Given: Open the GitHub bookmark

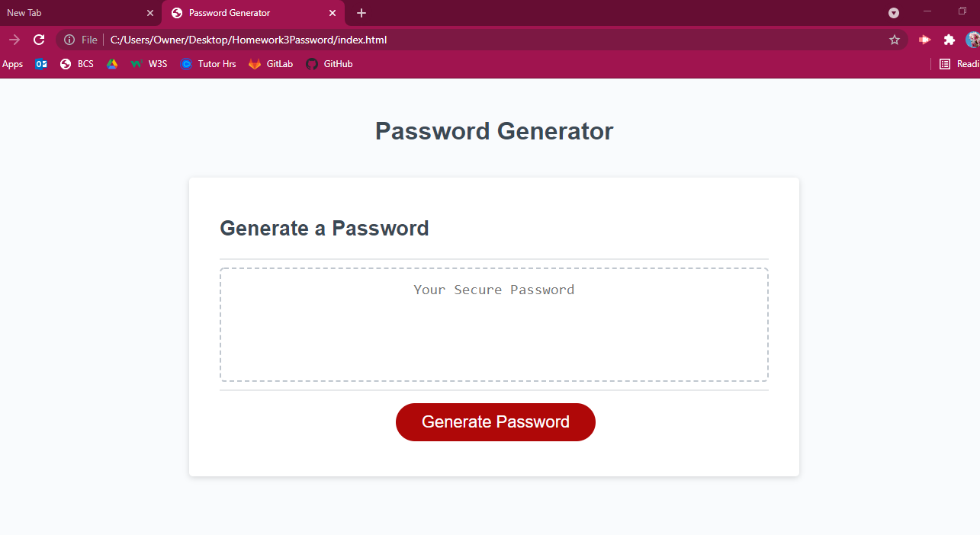Looking at the screenshot, I should tap(329, 64).
